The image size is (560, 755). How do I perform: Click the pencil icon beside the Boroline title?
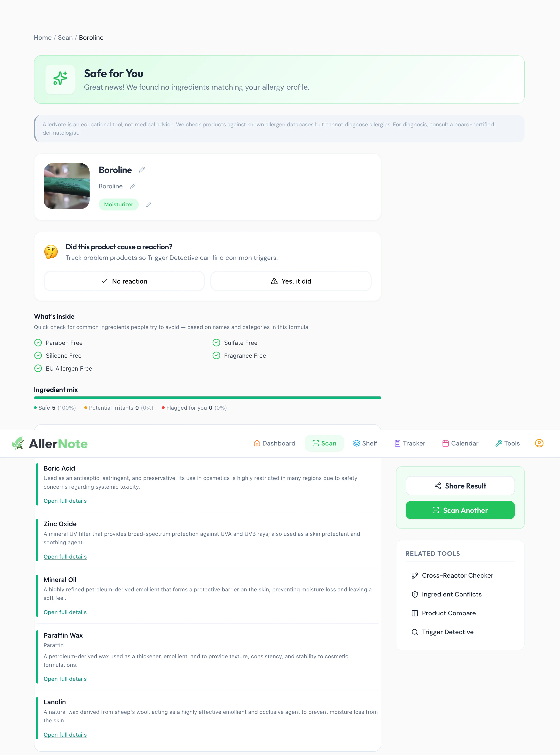142,170
